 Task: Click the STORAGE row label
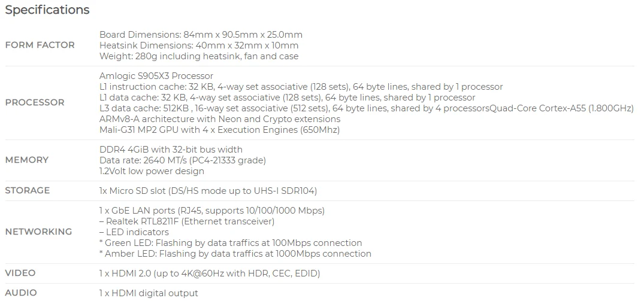pos(28,191)
